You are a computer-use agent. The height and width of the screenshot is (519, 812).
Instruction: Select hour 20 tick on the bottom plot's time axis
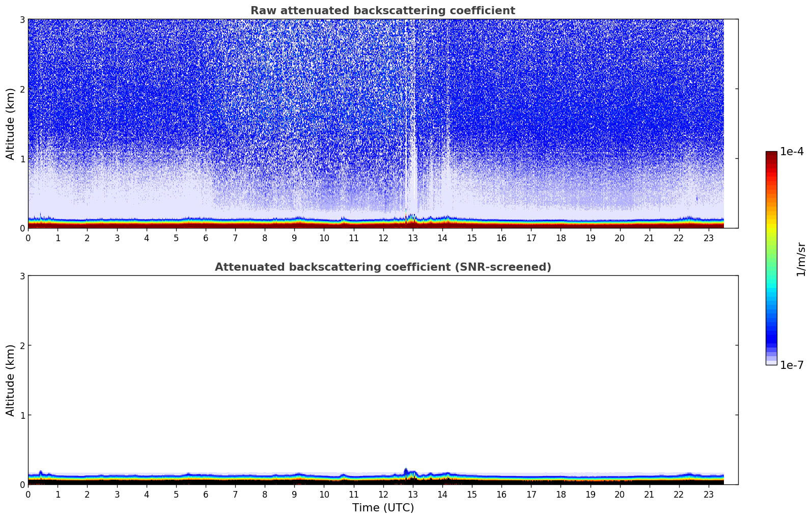click(x=620, y=494)
